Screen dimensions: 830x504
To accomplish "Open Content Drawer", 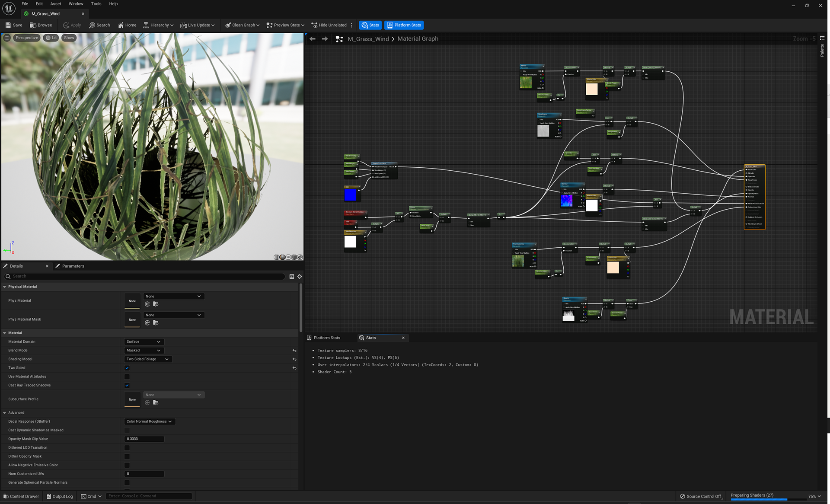I will [21, 496].
